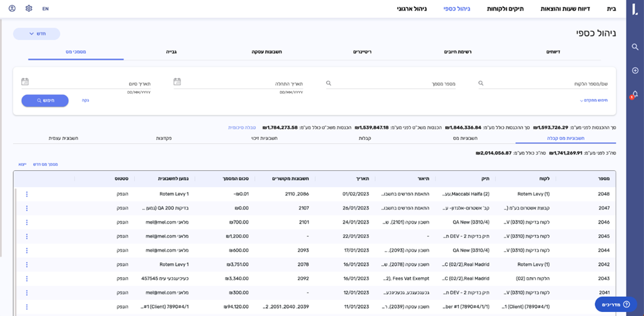The height and width of the screenshot is (316, 644).
Task: Open three-dot menu for document 2045
Action: [x=27, y=236]
